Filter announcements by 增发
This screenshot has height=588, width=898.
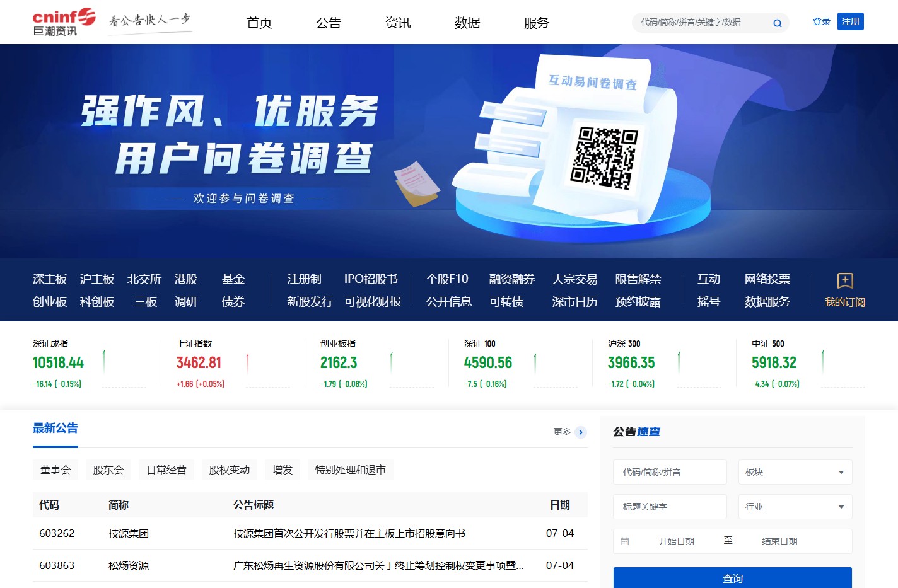pyautogui.click(x=283, y=470)
